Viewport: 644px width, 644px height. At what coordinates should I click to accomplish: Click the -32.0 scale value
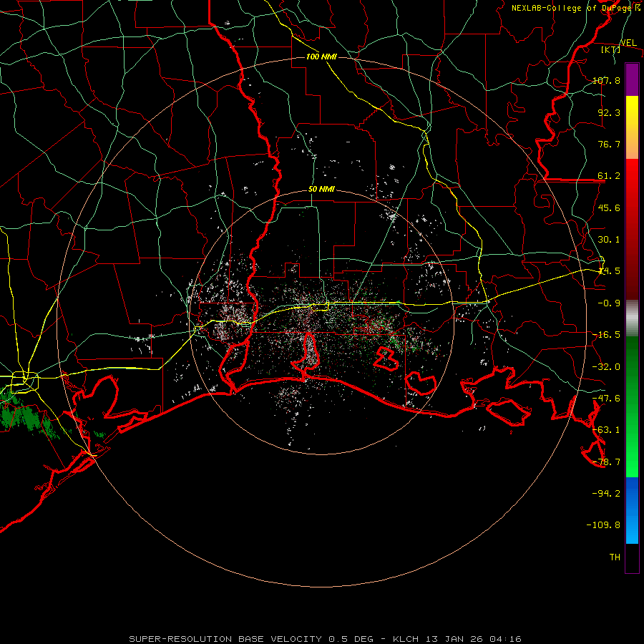pyautogui.click(x=606, y=367)
